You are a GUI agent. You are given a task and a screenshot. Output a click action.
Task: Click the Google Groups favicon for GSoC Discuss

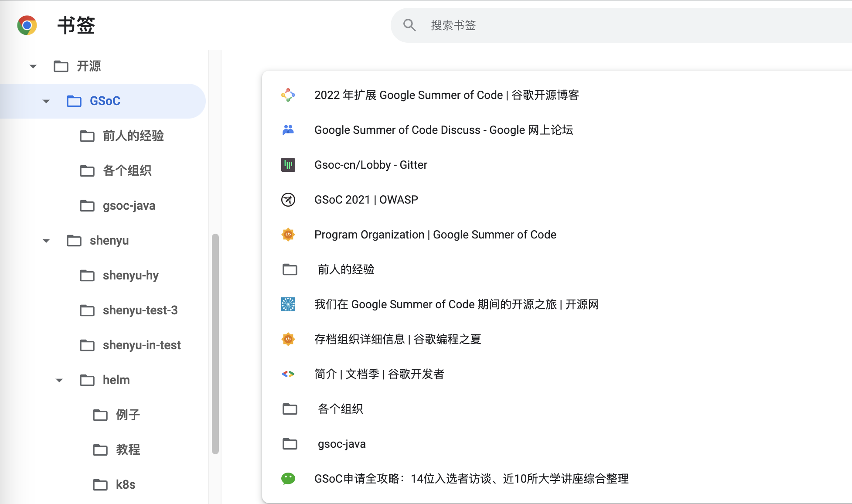(x=288, y=130)
